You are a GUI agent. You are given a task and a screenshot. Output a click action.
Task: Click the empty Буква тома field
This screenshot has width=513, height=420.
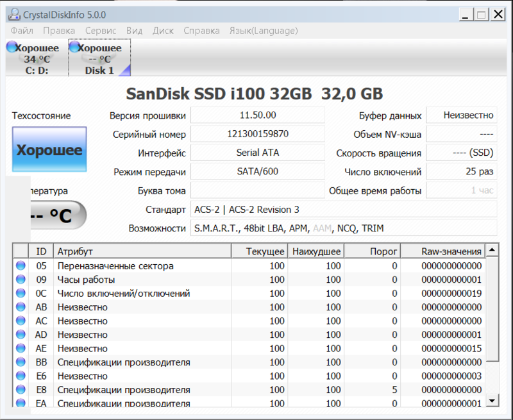pos(258,190)
